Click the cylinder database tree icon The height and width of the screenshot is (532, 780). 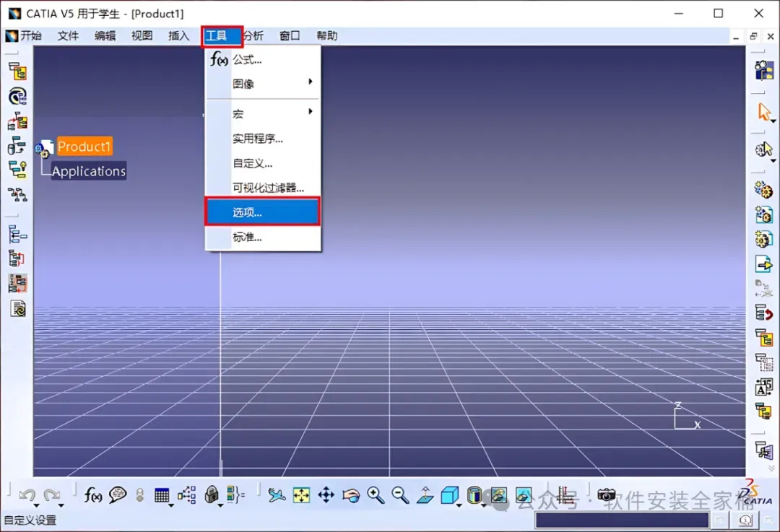(x=18, y=146)
